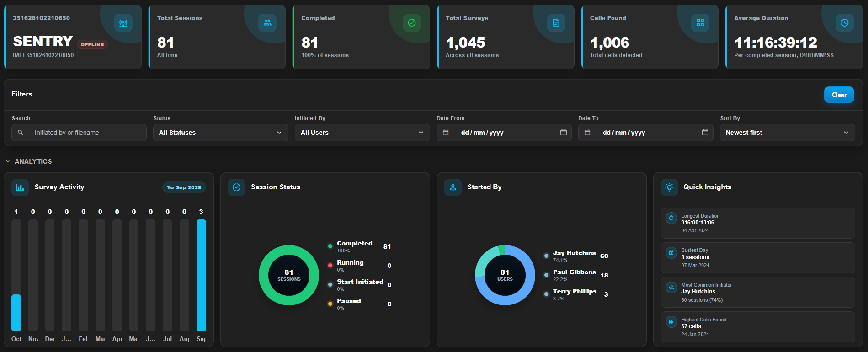The image size is (868, 352).
Task: Click the Date To dd/mm/yyyy field
Action: tap(646, 133)
